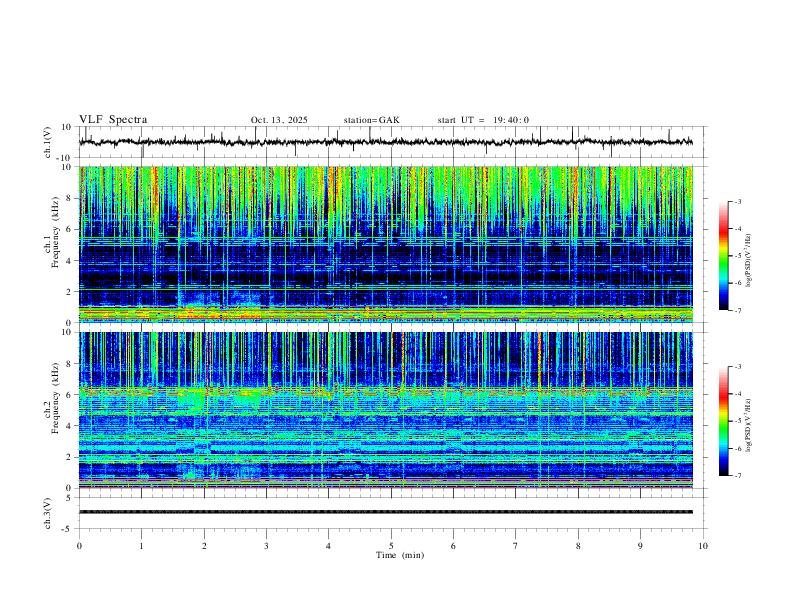Viewport: 792px width, 612px height.
Task: Select the ch.2 "Frequency (kHz)" axis label
Action: [x=56, y=398]
